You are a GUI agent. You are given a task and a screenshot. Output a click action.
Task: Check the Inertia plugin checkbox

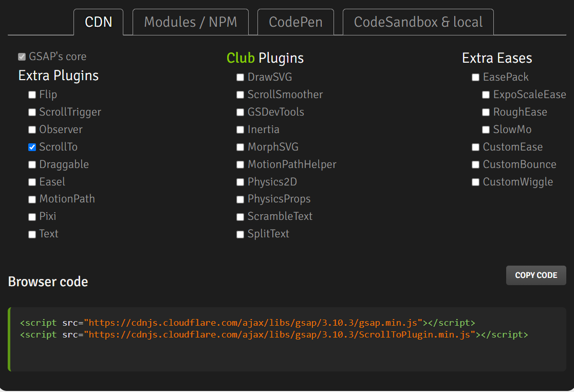(x=240, y=129)
